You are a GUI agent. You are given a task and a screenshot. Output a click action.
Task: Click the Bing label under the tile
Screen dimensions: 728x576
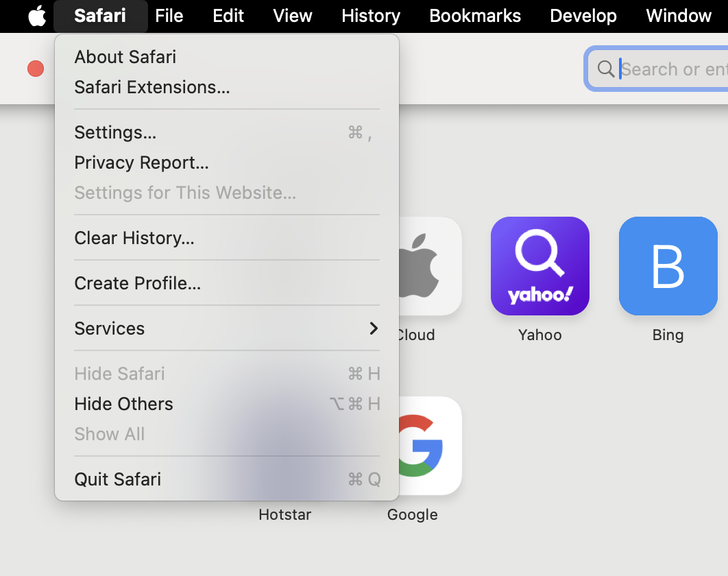pyautogui.click(x=668, y=335)
